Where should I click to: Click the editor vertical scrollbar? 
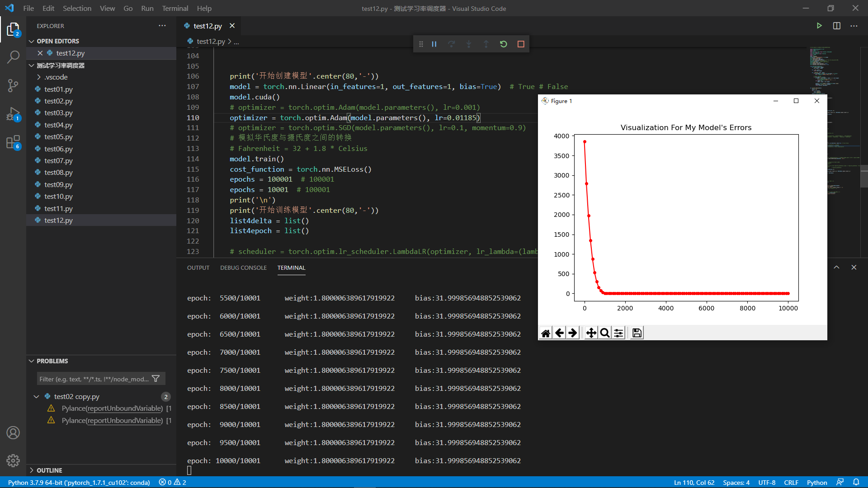click(864, 176)
